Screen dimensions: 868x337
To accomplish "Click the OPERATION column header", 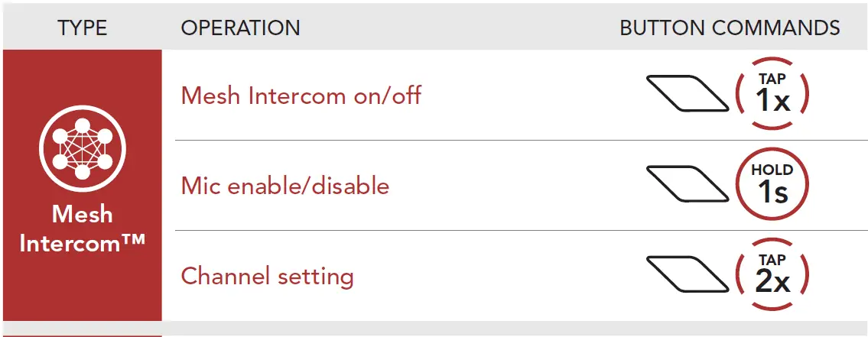I will (240, 28).
